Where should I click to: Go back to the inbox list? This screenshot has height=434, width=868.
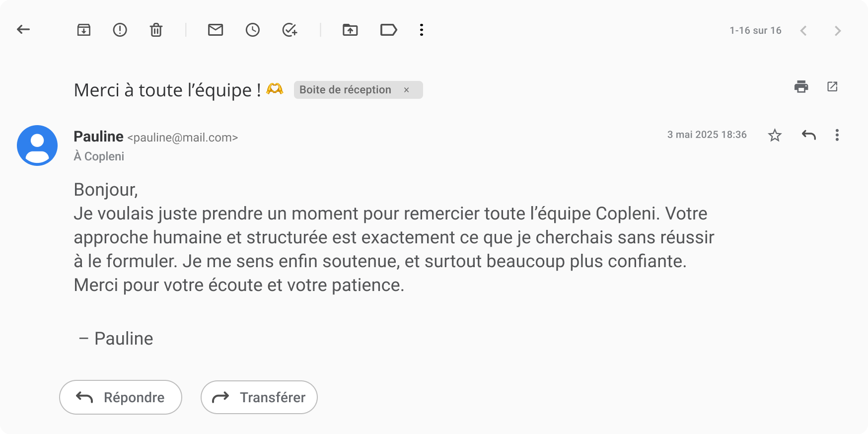pyautogui.click(x=23, y=30)
